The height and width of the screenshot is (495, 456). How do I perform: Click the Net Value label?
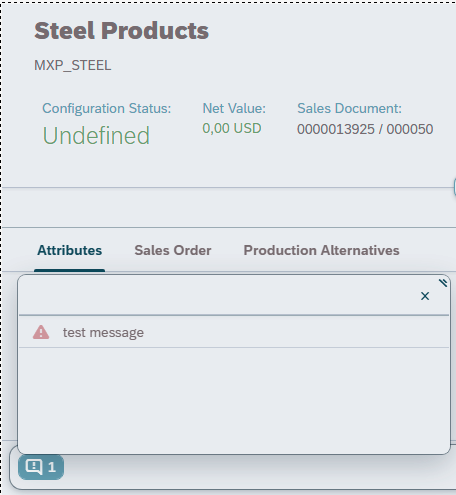234,108
